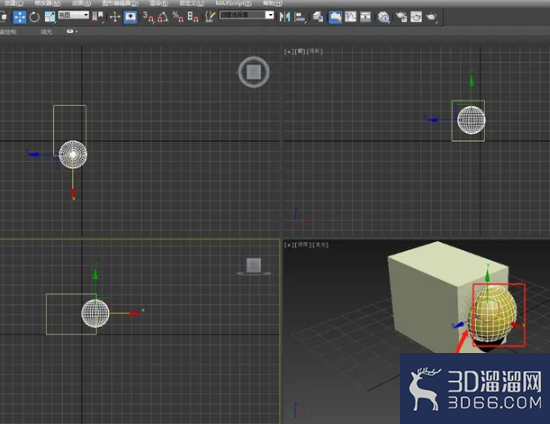Image resolution: width=550 pixels, height=424 pixels.
Task: Open the Layer Manager icon
Action: [318, 17]
